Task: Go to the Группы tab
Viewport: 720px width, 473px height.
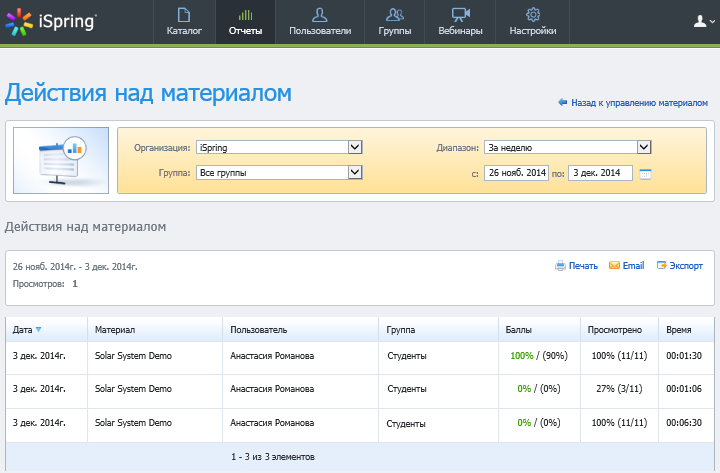Action: pos(394,22)
